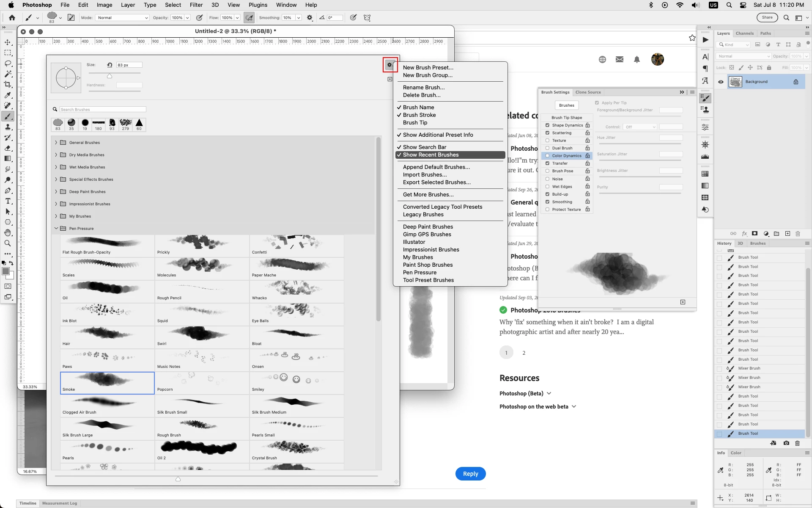This screenshot has height=508, width=812.
Task: Select the Move tool
Action: (8, 42)
